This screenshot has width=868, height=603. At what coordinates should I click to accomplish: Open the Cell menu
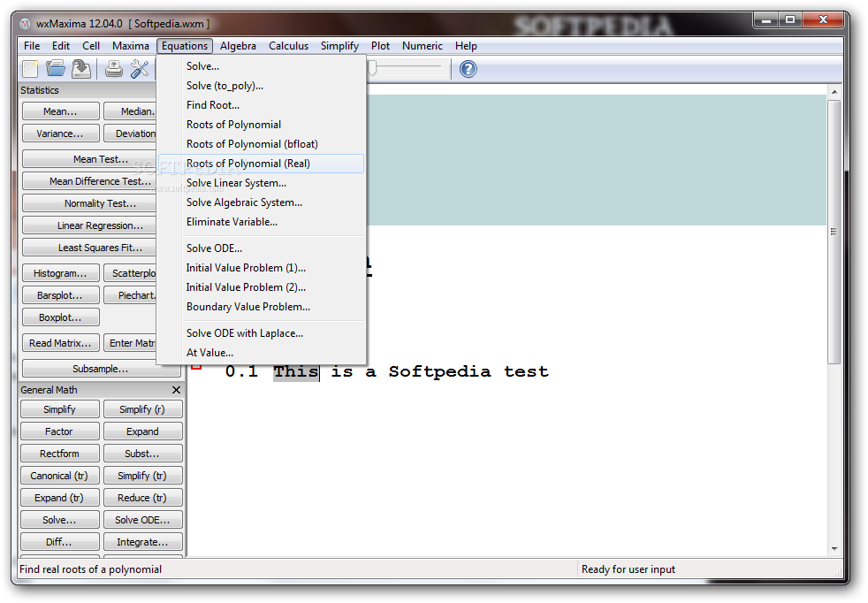[x=91, y=46]
